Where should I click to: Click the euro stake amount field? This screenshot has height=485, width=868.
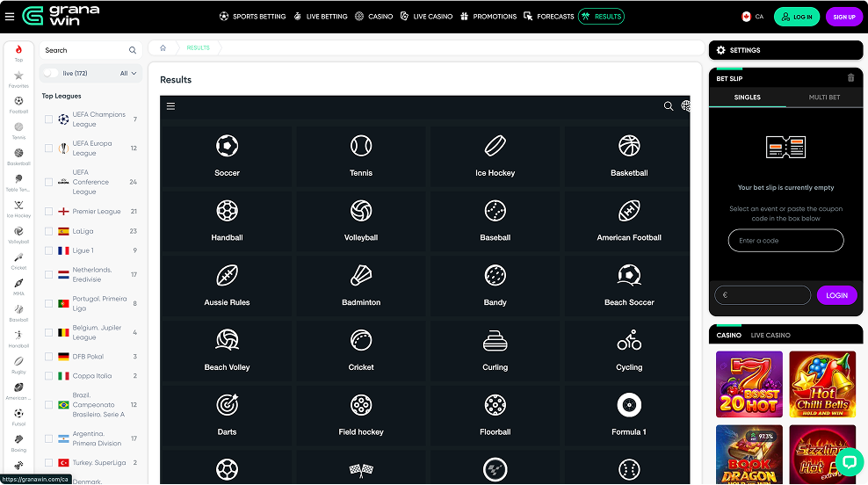[763, 295]
